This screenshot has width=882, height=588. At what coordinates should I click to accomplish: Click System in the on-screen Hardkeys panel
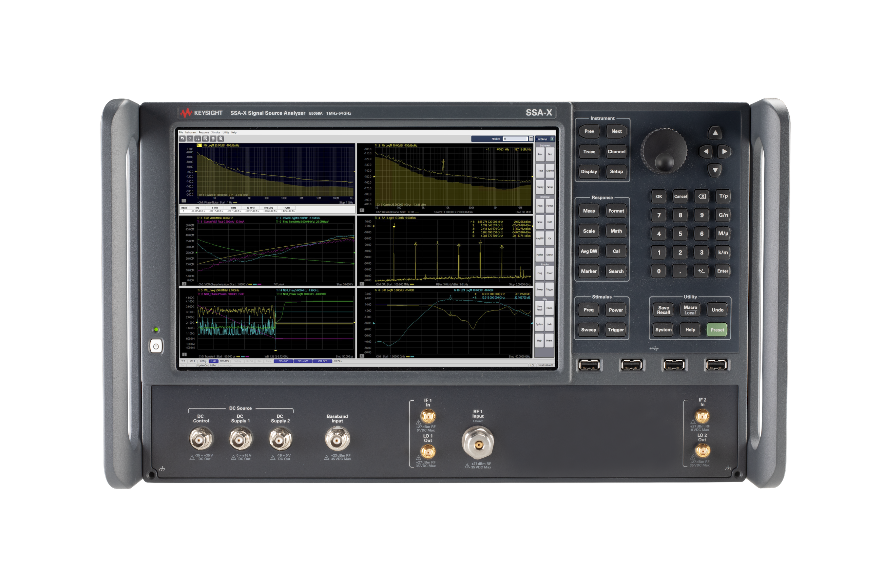[539, 324]
